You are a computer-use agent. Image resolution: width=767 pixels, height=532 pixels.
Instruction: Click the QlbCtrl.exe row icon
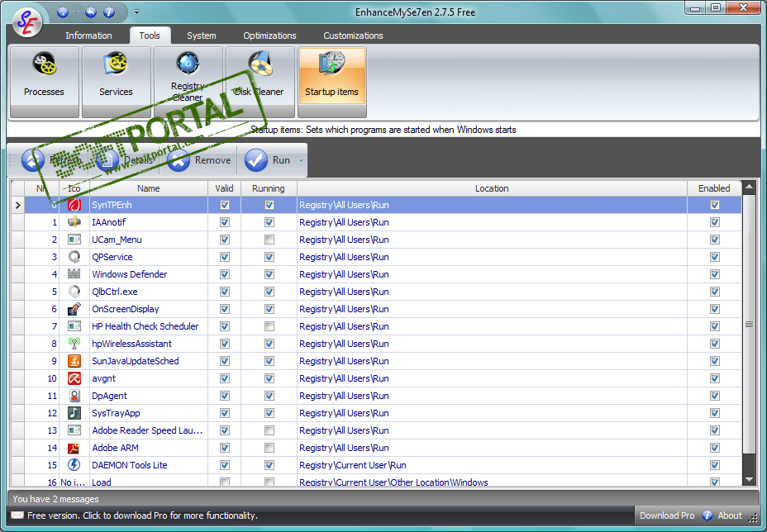[74, 292]
